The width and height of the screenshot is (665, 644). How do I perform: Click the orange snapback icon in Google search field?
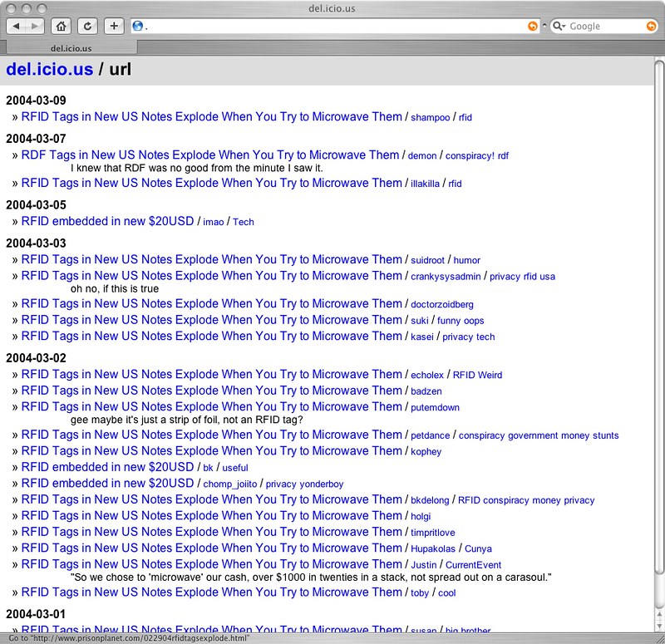[651, 27]
